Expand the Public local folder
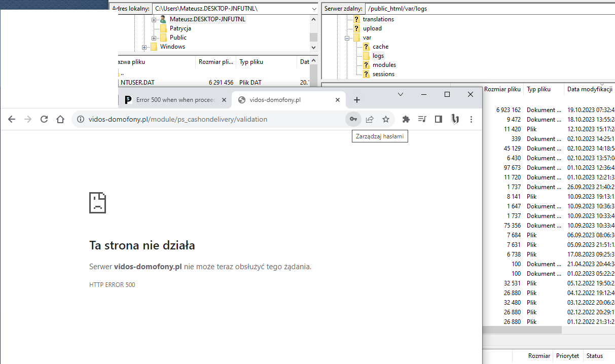Image resolution: width=615 pixels, height=364 pixels. (154, 38)
